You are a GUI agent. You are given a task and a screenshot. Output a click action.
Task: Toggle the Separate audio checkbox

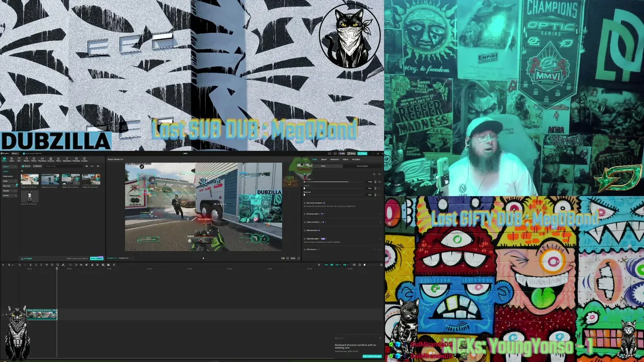pos(305,238)
